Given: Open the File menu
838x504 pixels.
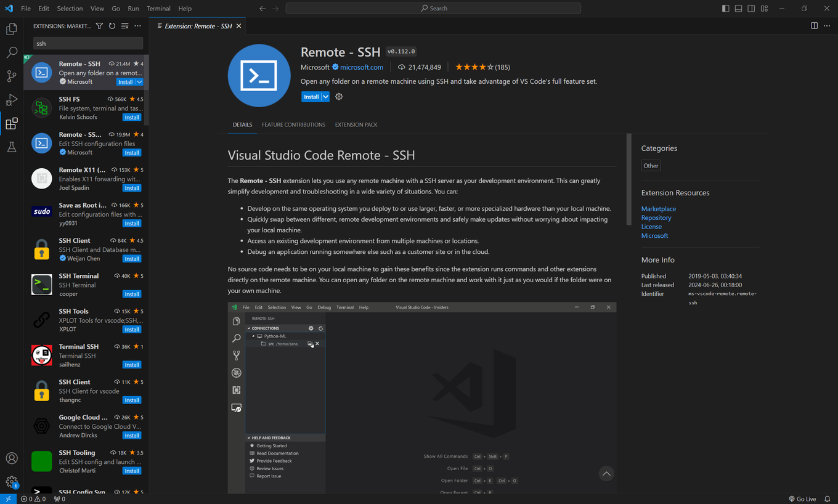Looking at the screenshot, I should tap(26, 9).
